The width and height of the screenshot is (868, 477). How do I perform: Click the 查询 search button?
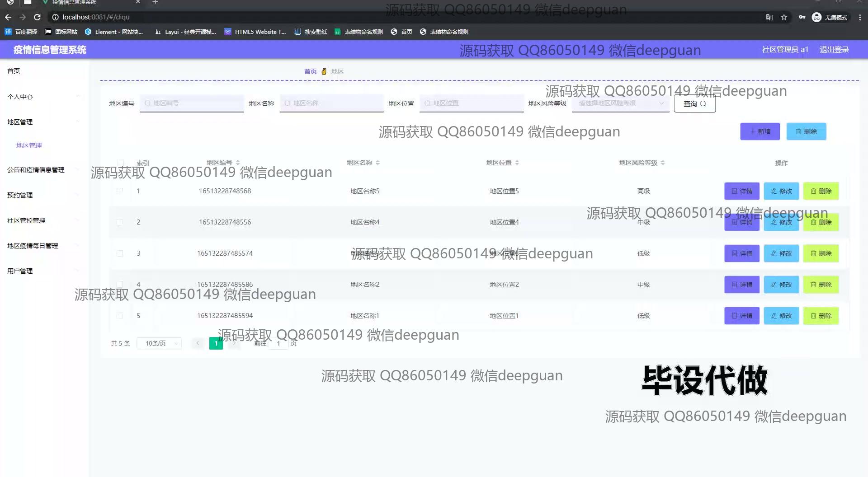pos(695,103)
